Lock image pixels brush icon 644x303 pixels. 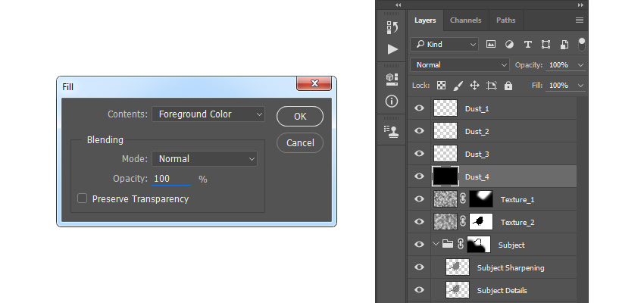coord(458,86)
